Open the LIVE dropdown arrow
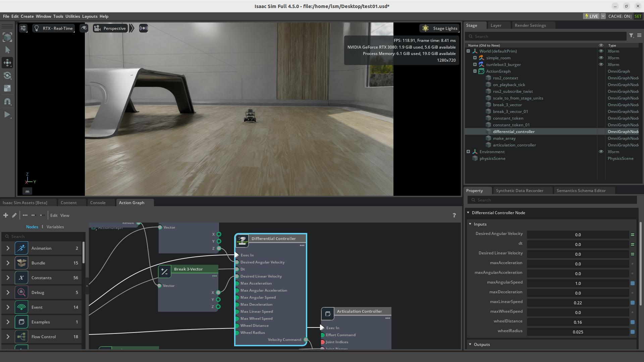Screen dimensions: 644x362 click(x=603, y=16)
